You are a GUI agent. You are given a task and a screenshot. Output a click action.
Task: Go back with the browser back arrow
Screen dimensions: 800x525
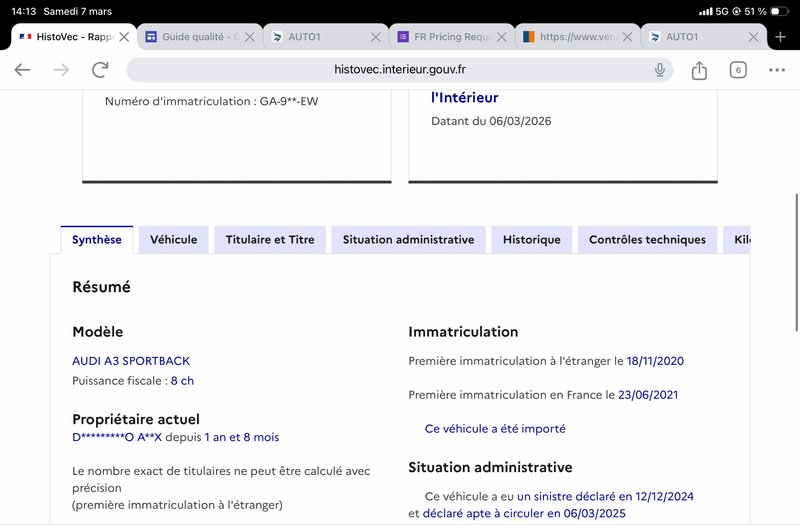[x=22, y=70]
